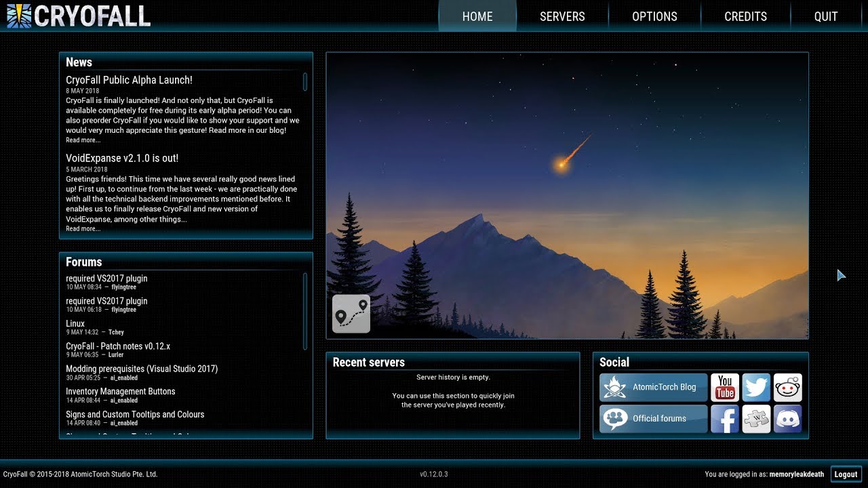
Task: Open the Facebook social icon
Action: point(725,419)
